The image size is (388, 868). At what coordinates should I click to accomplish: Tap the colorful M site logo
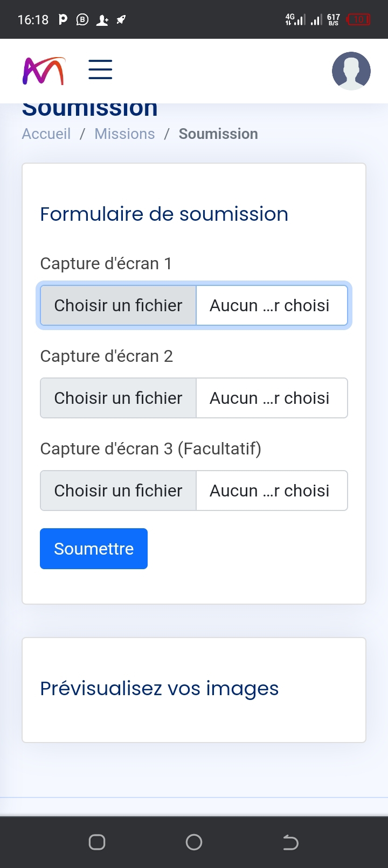[44, 71]
